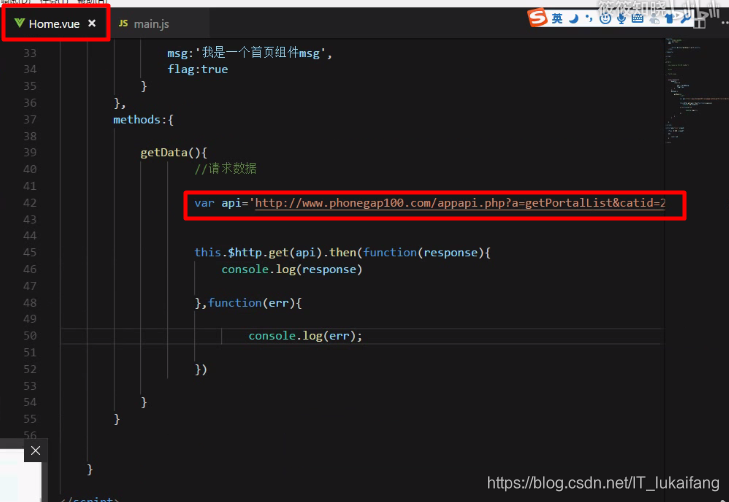
Task: Click the 'then' keyword on line 45
Action: click(343, 252)
